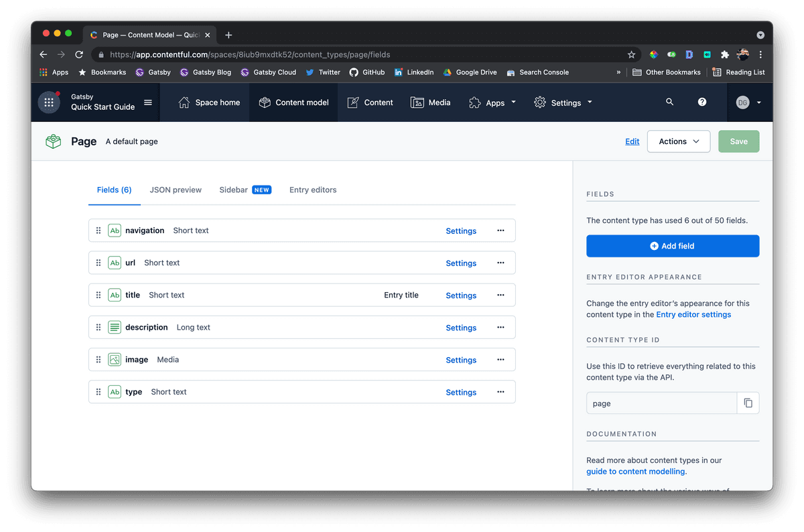Open the DG account menu
Screen dimensions: 804x532
(x=747, y=102)
